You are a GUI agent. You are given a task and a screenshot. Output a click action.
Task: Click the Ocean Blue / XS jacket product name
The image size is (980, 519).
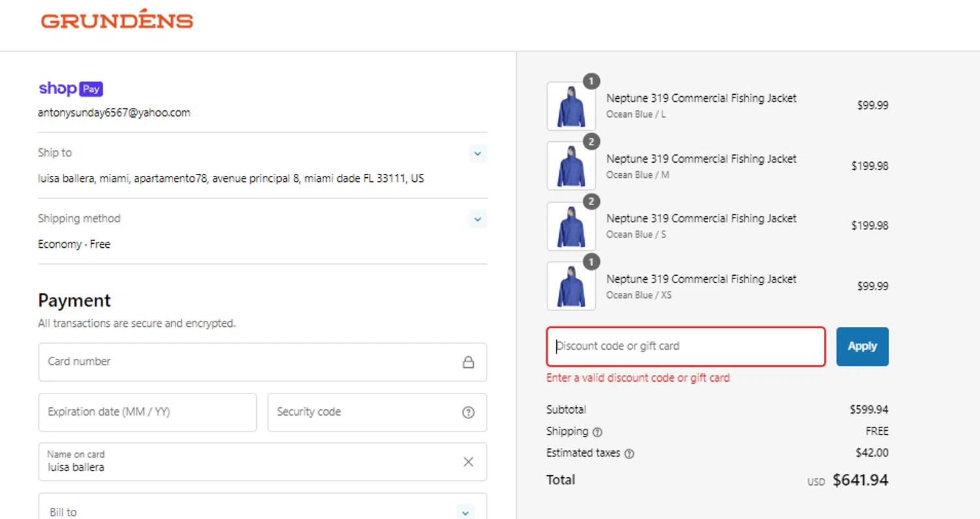click(x=702, y=279)
